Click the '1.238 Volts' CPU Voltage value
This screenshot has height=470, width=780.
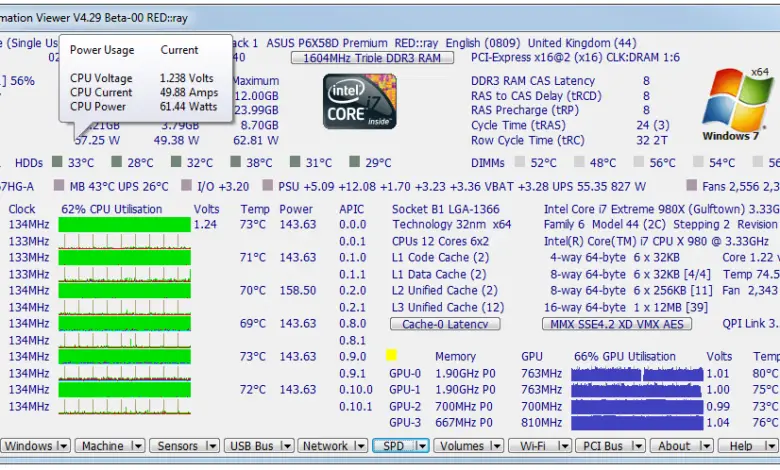[x=187, y=78]
